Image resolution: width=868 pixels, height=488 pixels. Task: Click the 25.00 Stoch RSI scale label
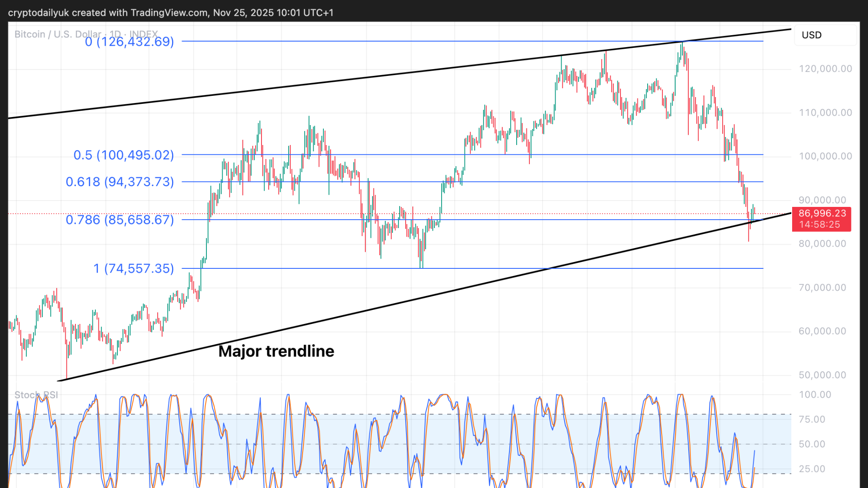(x=812, y=469)
